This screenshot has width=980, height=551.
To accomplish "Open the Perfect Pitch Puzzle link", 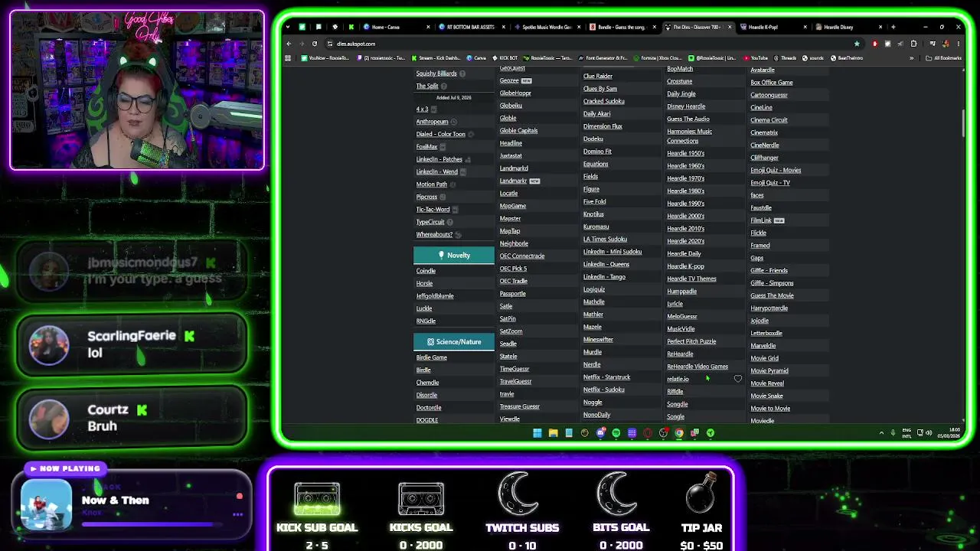I will pyautogui.click(x=691, y=341).
